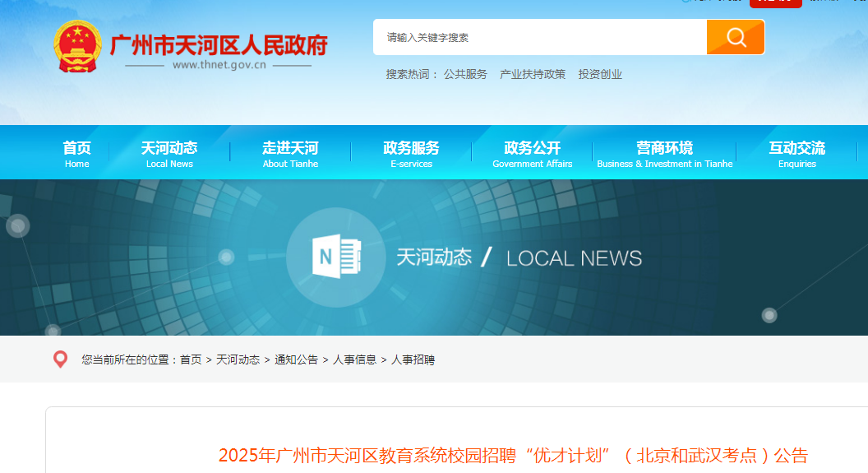Viewport: 868px width, 473px height.
Task: Select 政务公开 Government Affairs menu
Action: [532, 153]
